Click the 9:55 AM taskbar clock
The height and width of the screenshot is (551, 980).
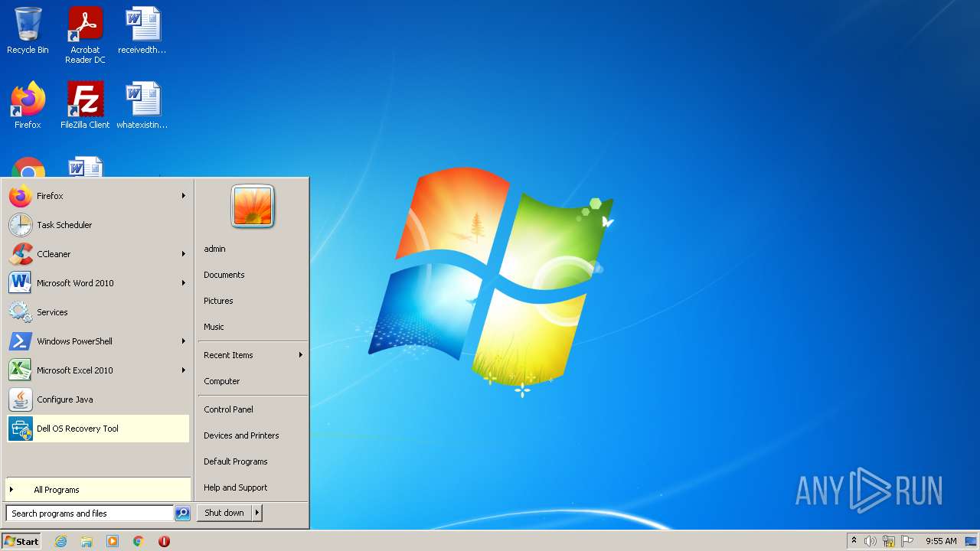[x=941, y=541]
